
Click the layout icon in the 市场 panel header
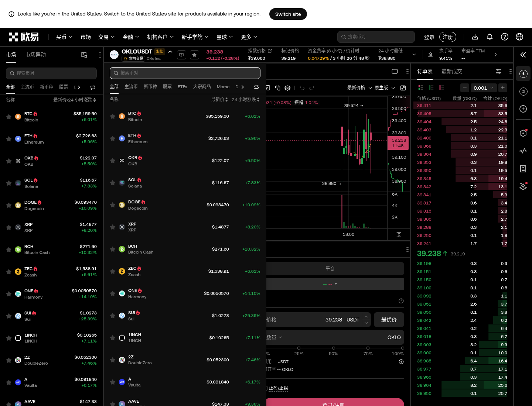click(x=84, y=55)
